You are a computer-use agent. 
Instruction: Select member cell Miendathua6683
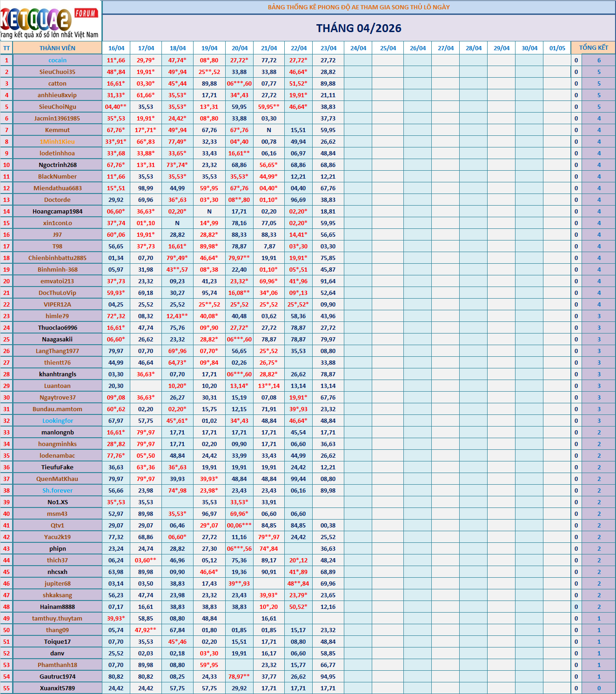57,188
